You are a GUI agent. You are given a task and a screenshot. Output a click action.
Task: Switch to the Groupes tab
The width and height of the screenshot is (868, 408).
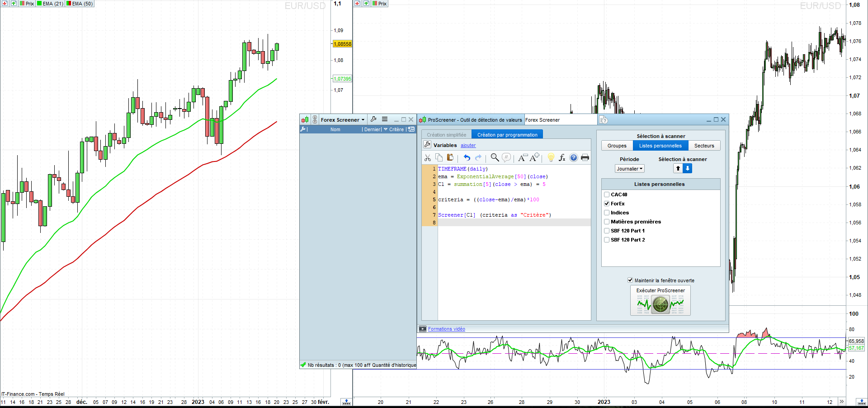coord(617,146)
